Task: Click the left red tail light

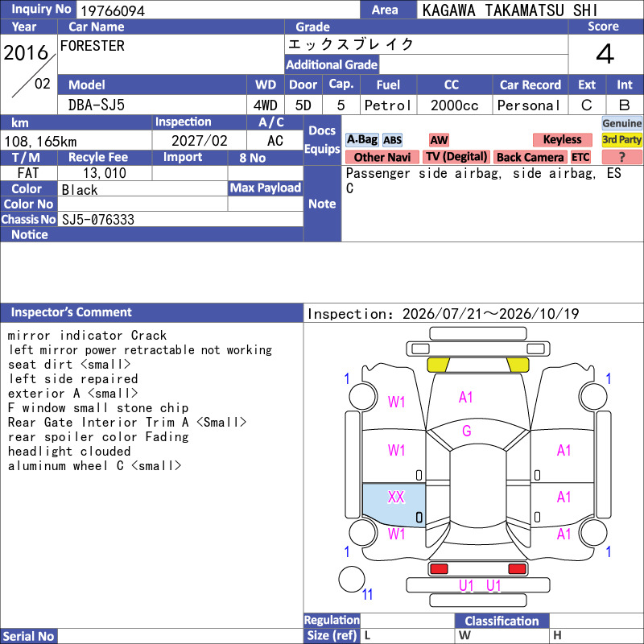Action: tap(439, 569)
